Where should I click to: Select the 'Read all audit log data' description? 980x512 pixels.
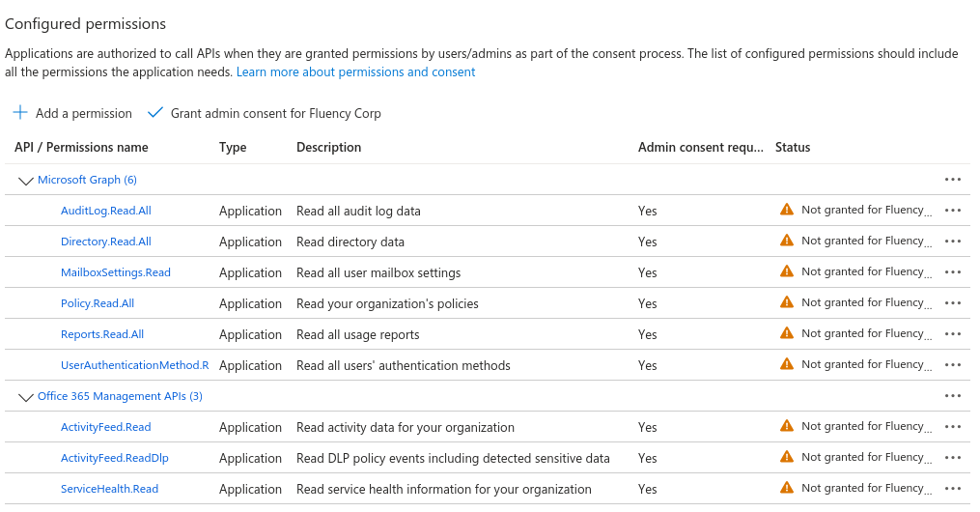point(358,212)
